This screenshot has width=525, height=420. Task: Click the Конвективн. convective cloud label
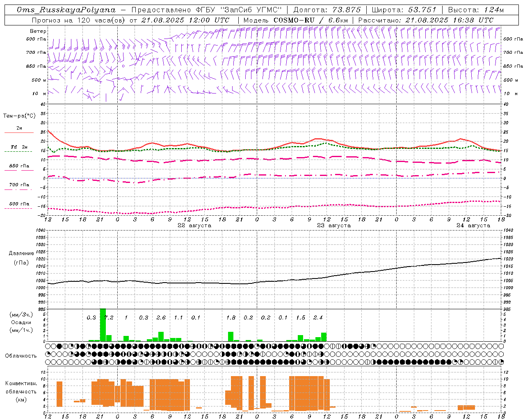point(21,383)
